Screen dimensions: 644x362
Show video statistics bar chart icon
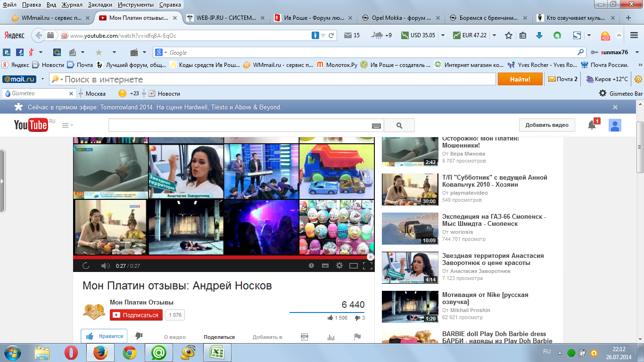330,337
